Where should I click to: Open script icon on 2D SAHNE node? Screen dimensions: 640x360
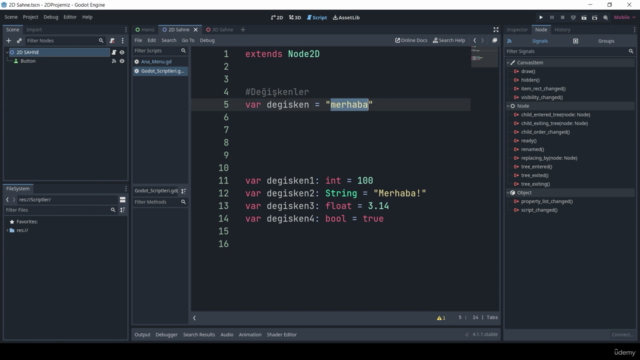(x=114, y=52)
